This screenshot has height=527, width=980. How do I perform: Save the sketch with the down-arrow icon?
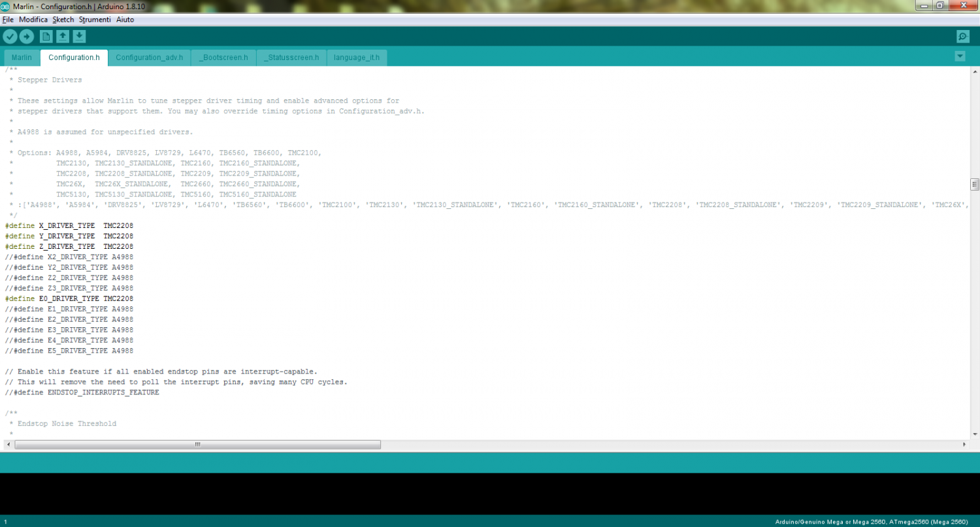pos(79,37)
